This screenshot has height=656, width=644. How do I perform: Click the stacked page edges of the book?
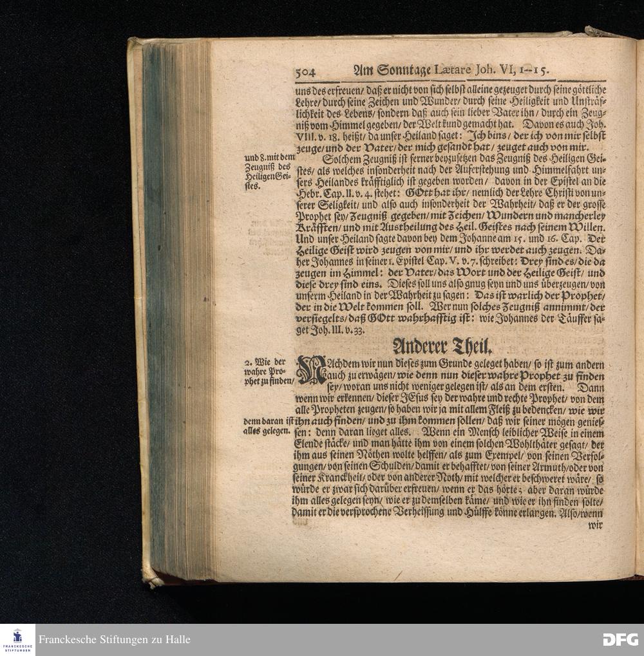177,309
